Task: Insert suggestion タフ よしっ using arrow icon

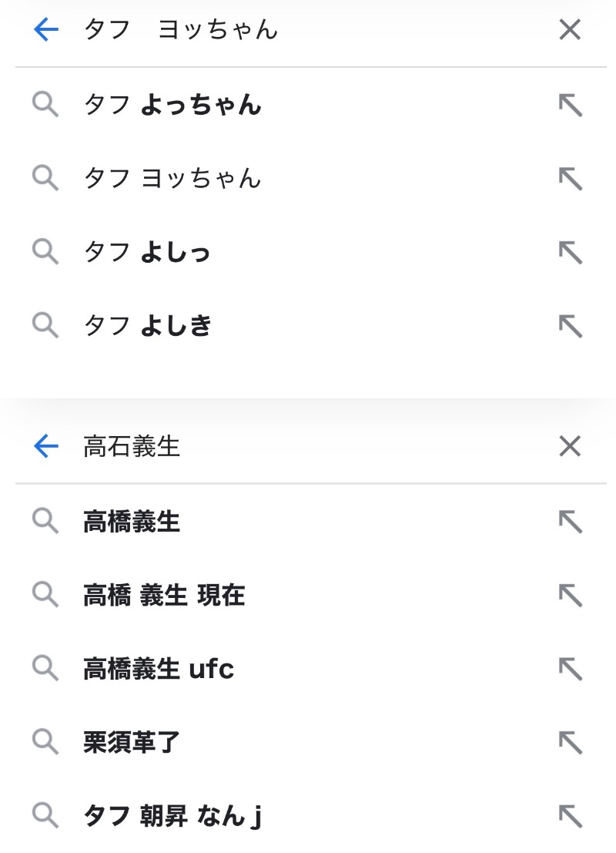Action: pos(570,252)
